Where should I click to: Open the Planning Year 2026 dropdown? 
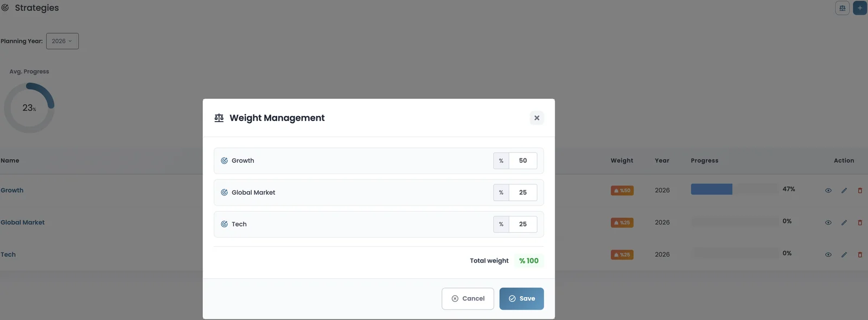click(x=62, y=41)
